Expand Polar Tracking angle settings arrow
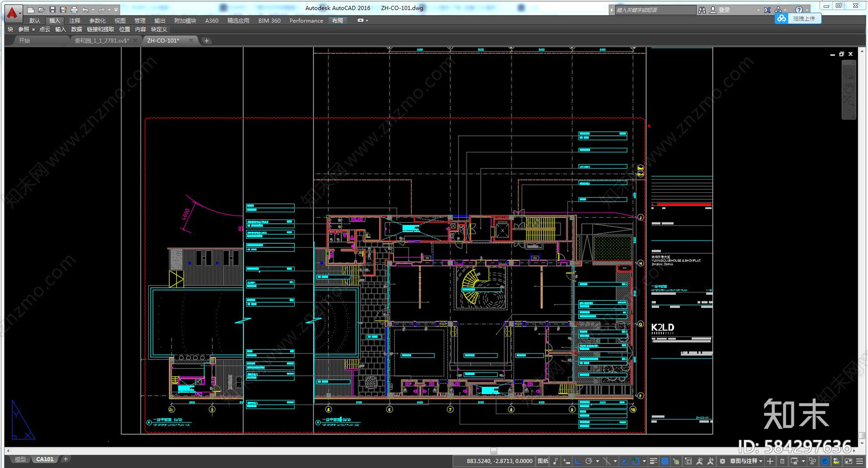Viewport: 868px width, 468px height. point(597,461)
